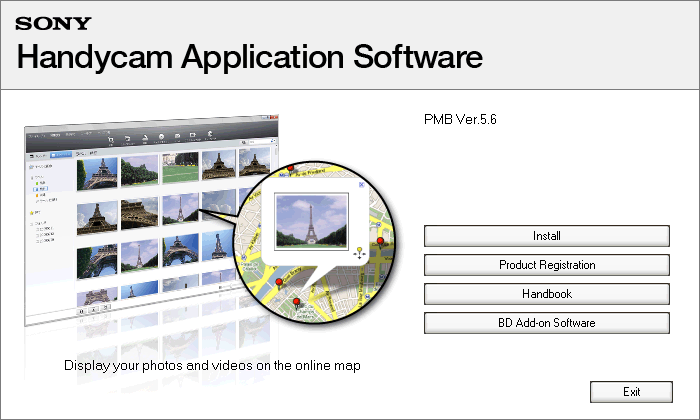Click the Sony logo
Viewport: 700px width, 420px height.
tap(53, 23)
